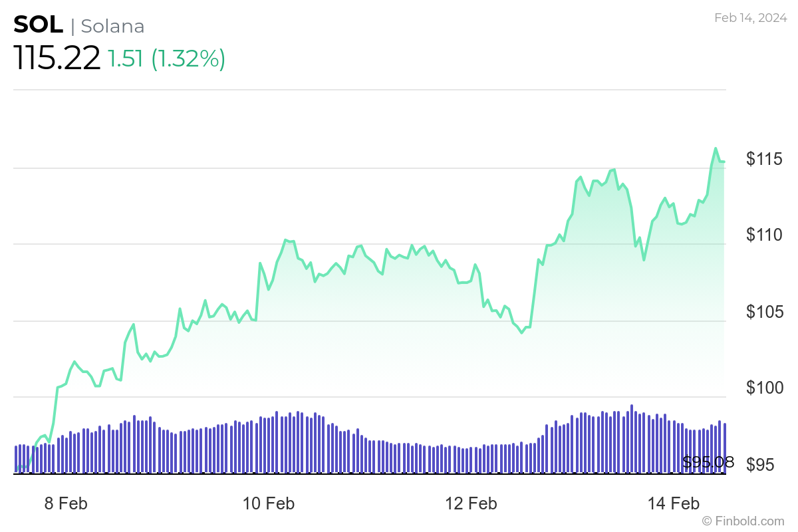
Task: Select the 8 Feb date label
Action: 66,503
